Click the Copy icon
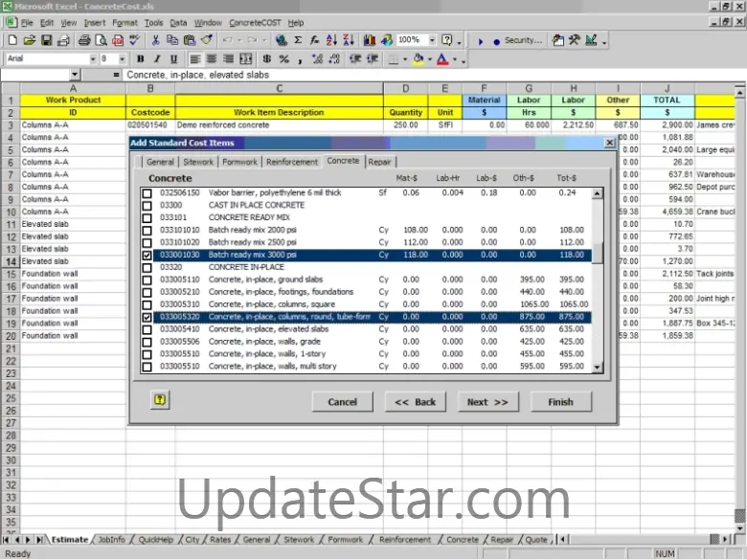The image size is (747, 560). 172,40
